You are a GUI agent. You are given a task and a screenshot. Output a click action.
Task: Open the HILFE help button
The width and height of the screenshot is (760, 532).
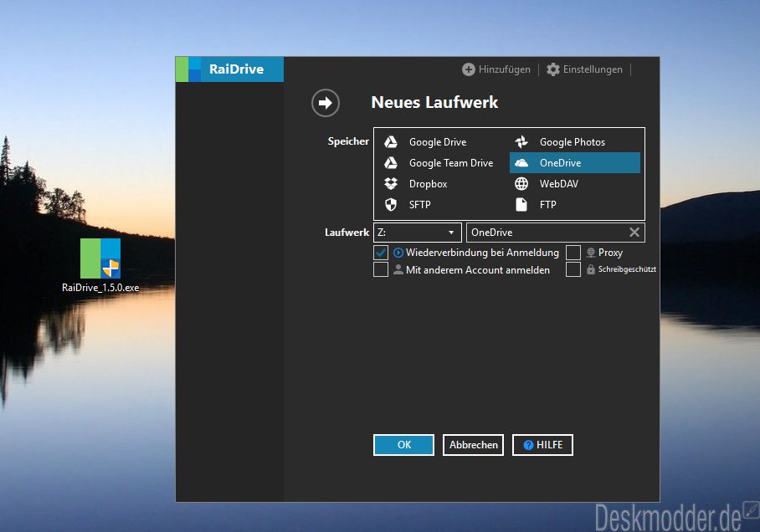[542, 445]
